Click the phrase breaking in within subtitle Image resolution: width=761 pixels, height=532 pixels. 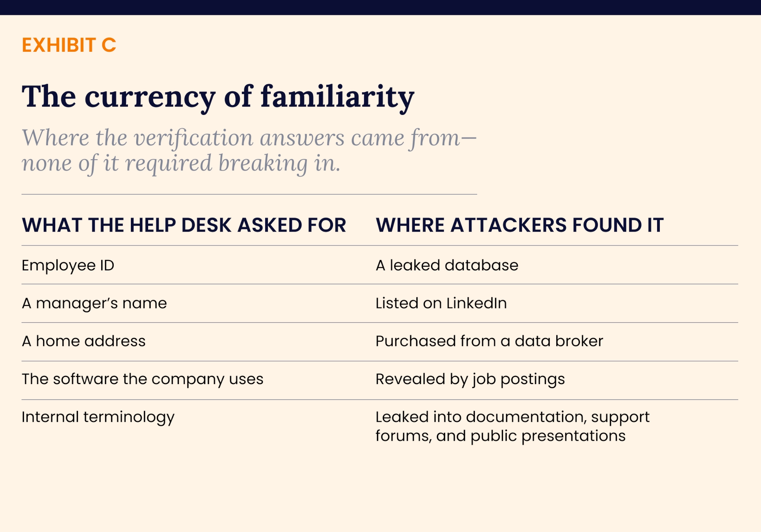pyautogui.click(x=279, y=164)
